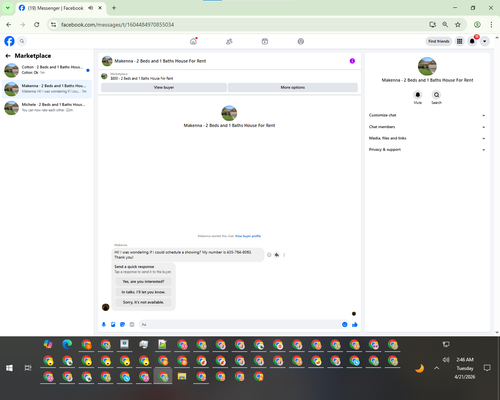Click the voice clip microphone icon
Viewport: 500px width, 400px height.
(104, 324)
